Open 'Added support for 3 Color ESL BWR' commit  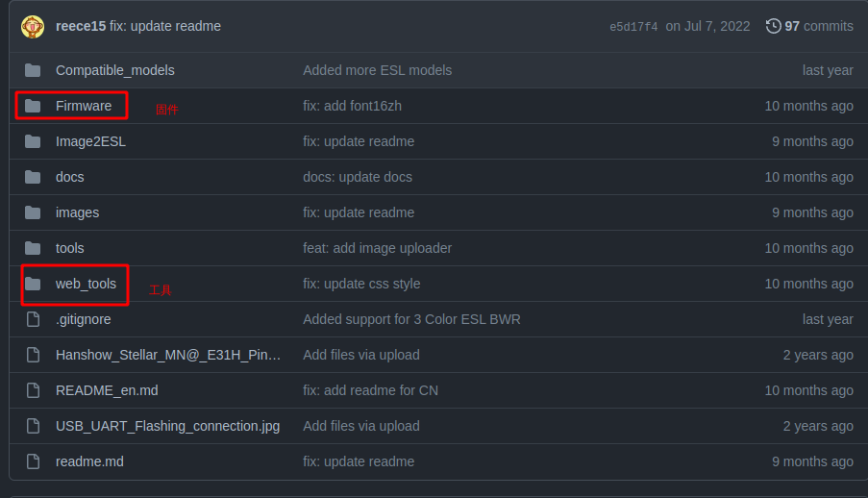[x=411, y=319]
